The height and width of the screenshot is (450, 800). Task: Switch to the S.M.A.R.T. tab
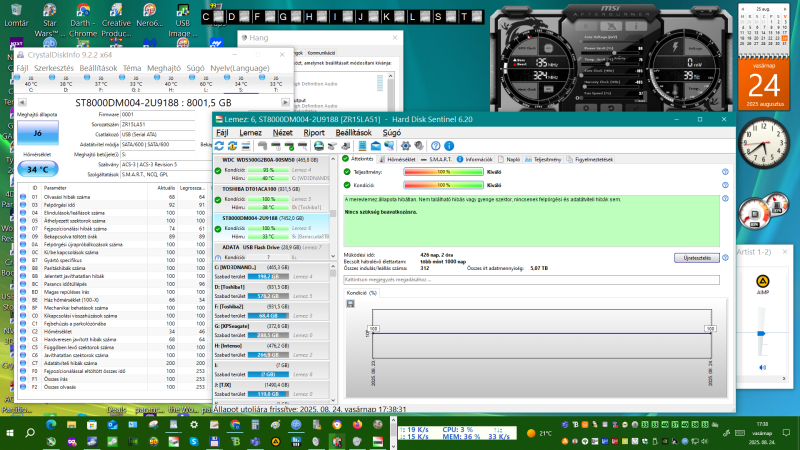(x=436, y=159)
